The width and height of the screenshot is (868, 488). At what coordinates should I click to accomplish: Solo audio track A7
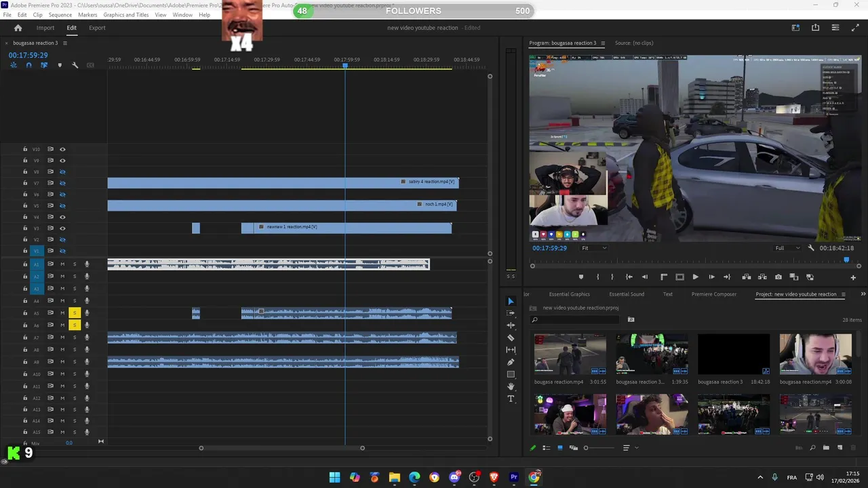pos(75,338)
